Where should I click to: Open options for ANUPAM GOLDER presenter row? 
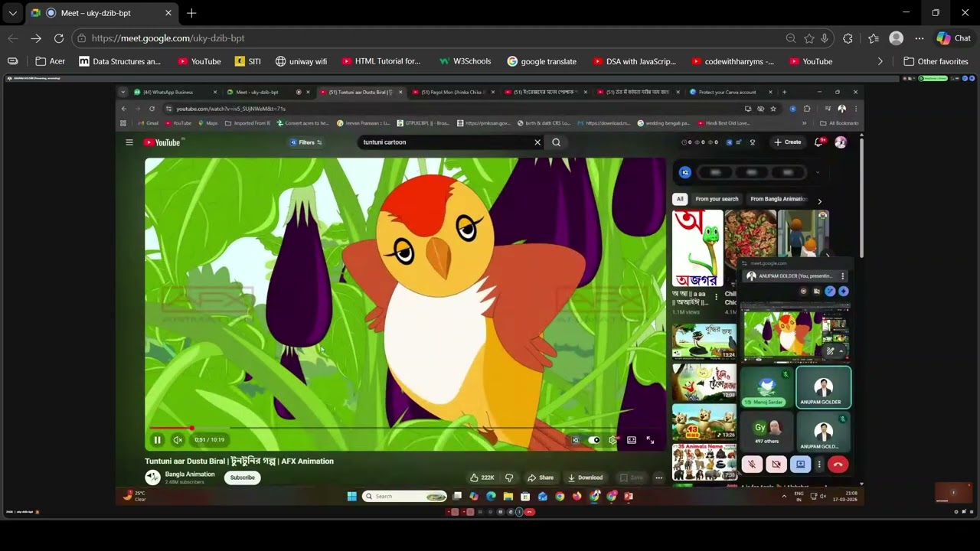(843, 276)
